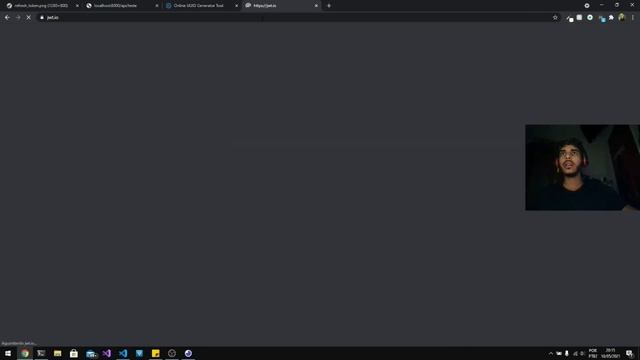Open the Chrome tab search/profile circle icon in title bar
The height and width of the screenshot is (360, 640).
(x=587, y=6)
